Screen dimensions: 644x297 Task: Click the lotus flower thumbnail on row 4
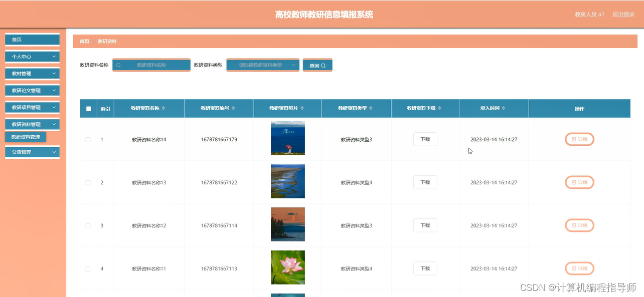(287, 267)
